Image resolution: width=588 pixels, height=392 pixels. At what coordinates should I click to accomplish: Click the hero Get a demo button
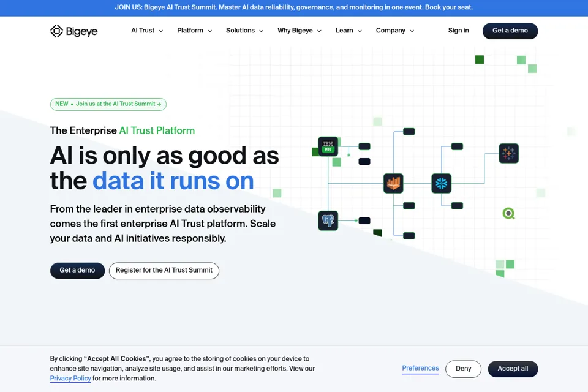[77, 271]
